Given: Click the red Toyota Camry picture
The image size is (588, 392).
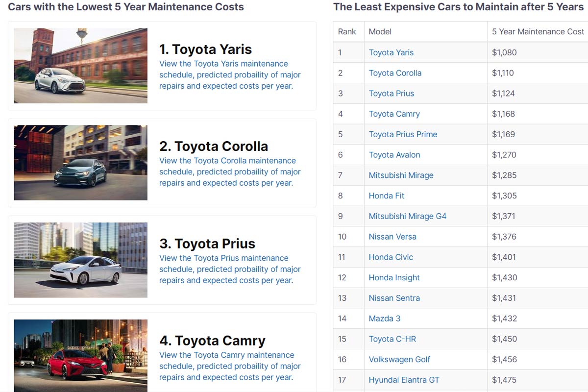Looking at the screenshot, I should tap(80, 355).
